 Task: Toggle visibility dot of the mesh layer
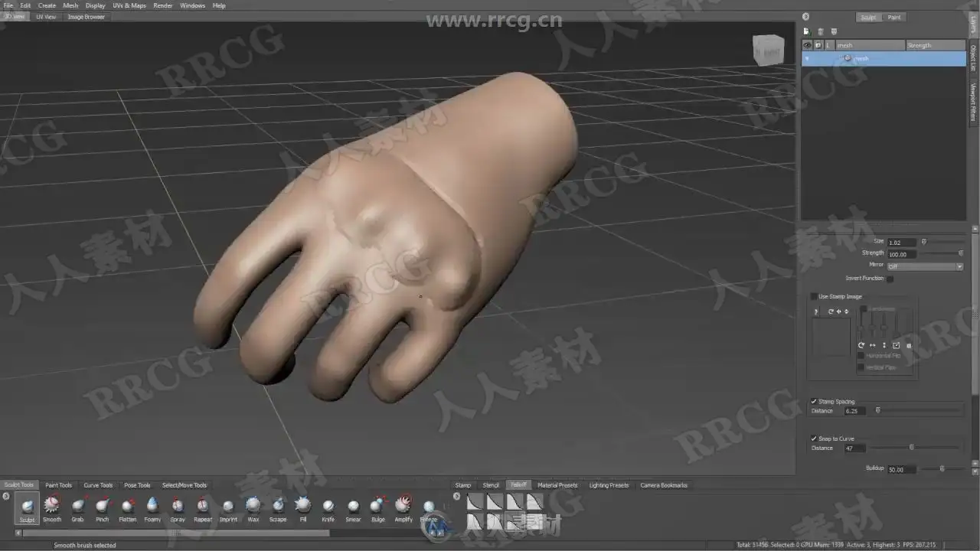[x=807, y=58]
